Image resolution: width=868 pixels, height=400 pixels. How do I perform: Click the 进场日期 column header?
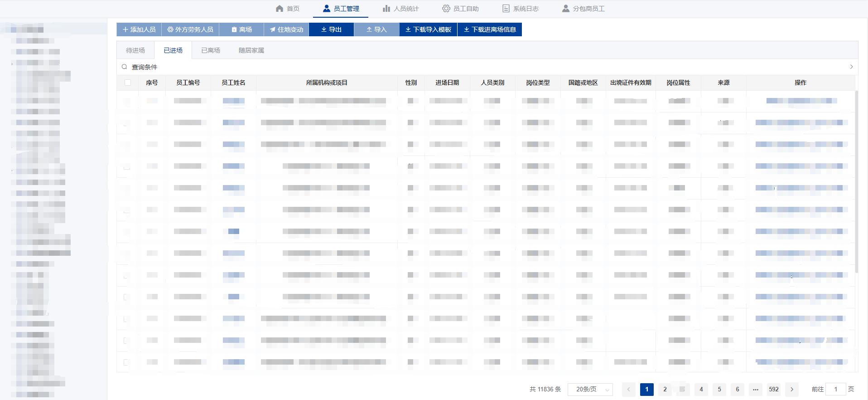447,83
